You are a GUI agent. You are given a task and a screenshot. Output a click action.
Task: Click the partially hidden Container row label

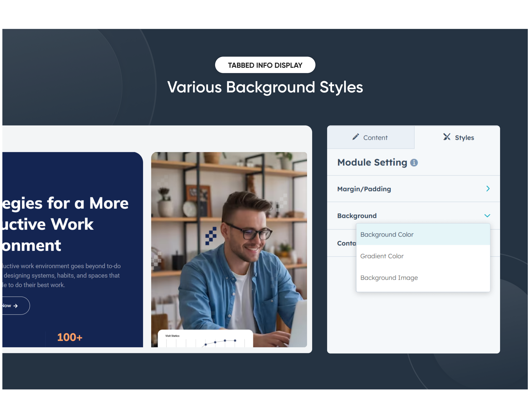[346, 243]
